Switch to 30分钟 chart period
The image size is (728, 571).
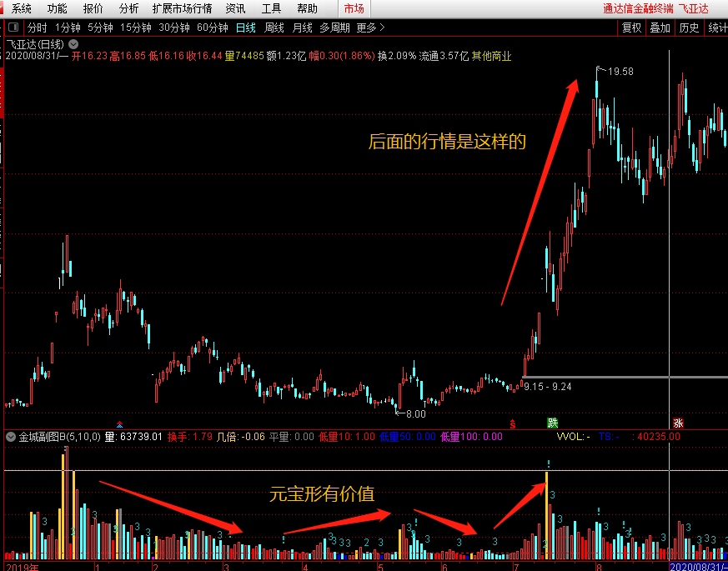(x=174, y=28)
